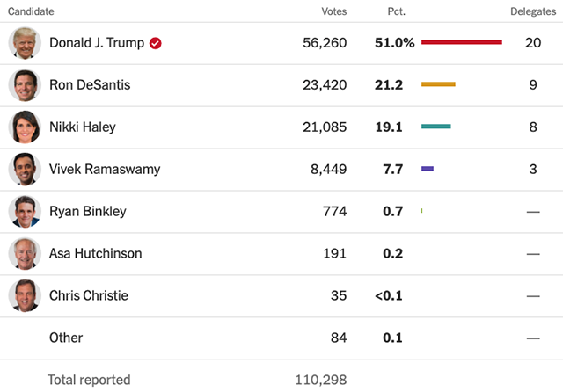Click Ron DeSantis's portrait photo
Image resolution: width=563 pixels, height=392 pixels.
pos(25,85)
